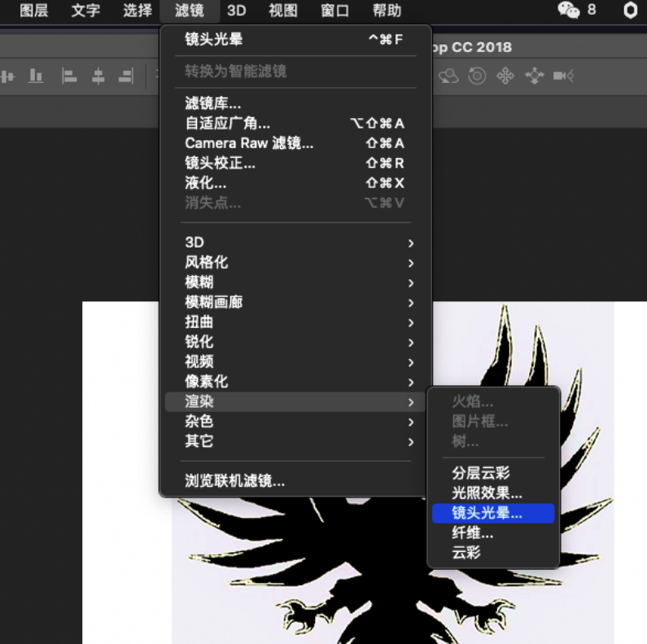The width and height of the screenshot is (647, 644).
Task: Expand the 模糊 submenu
Action: (295, 283)
